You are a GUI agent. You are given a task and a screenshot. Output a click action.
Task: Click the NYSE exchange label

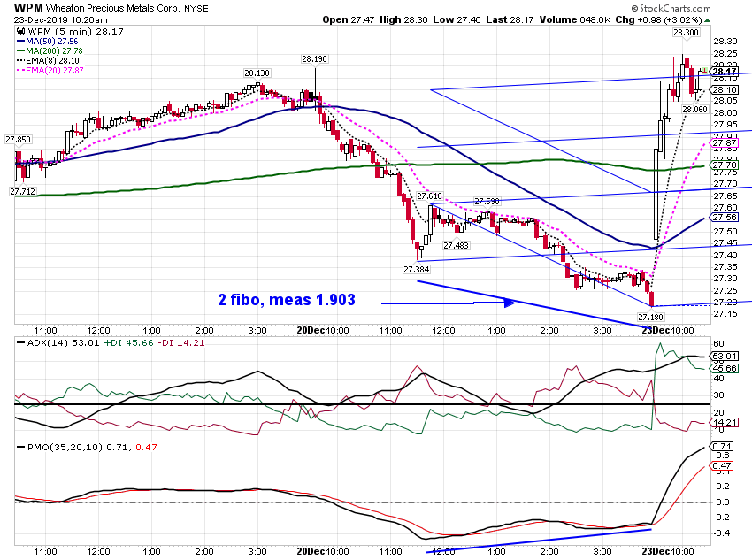coord(196,9)
